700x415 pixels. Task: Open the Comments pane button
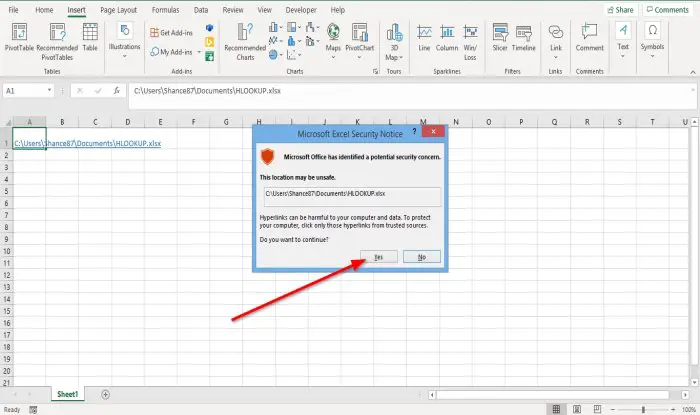click(668, 10)
